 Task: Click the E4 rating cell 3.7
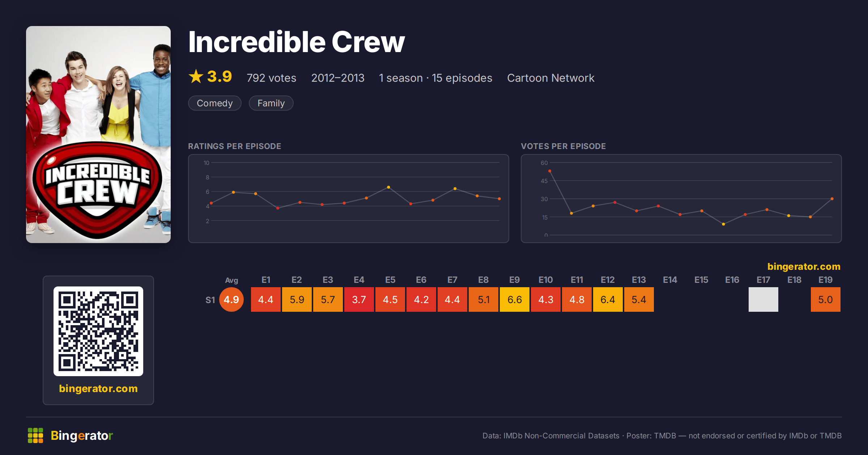(x=359, y=299)
